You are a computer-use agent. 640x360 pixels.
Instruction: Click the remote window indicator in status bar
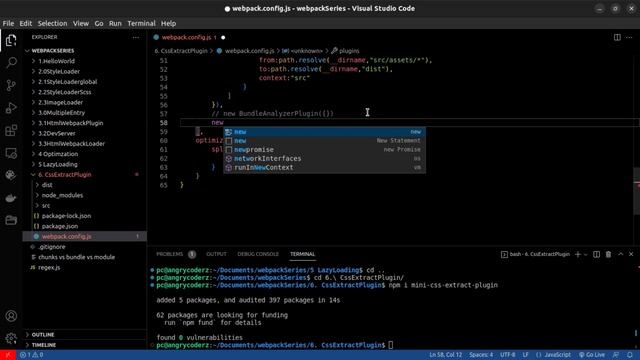(8, 355)
